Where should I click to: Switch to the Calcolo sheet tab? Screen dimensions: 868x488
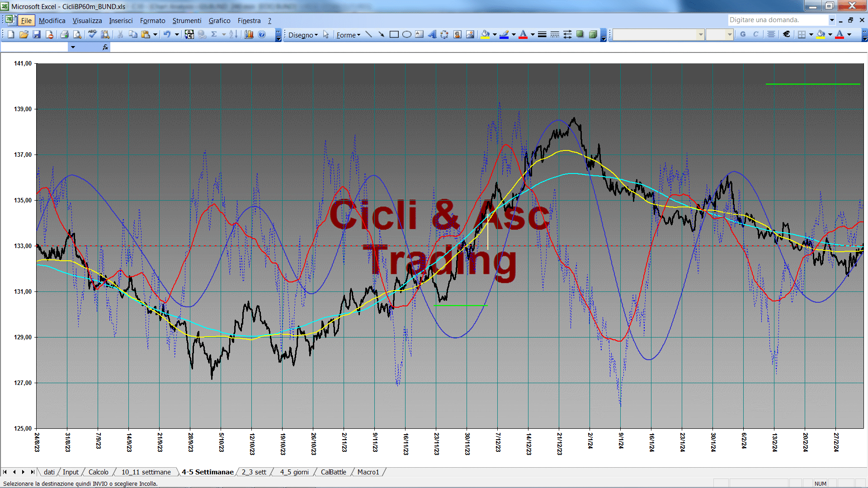98,472
